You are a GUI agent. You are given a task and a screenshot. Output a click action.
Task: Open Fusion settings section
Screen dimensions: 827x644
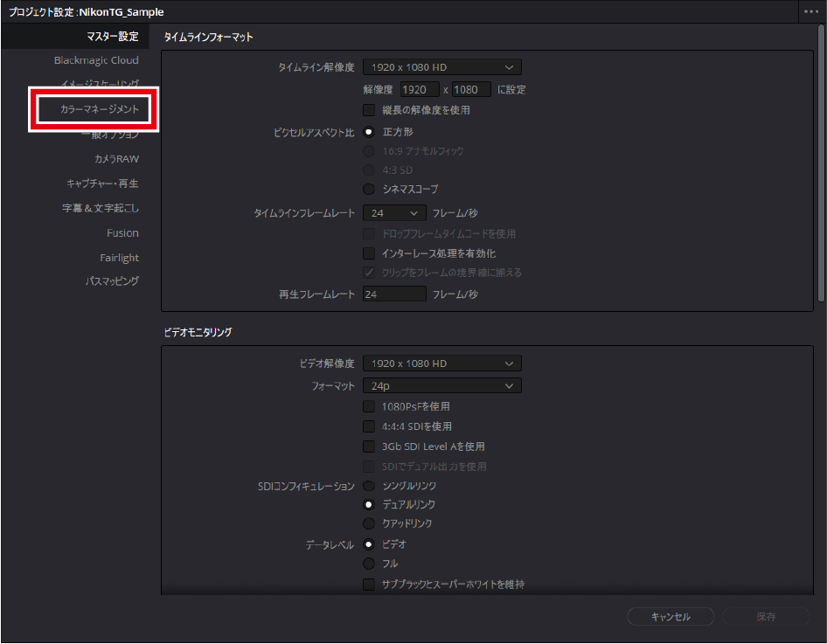click(x=122, y=233)
